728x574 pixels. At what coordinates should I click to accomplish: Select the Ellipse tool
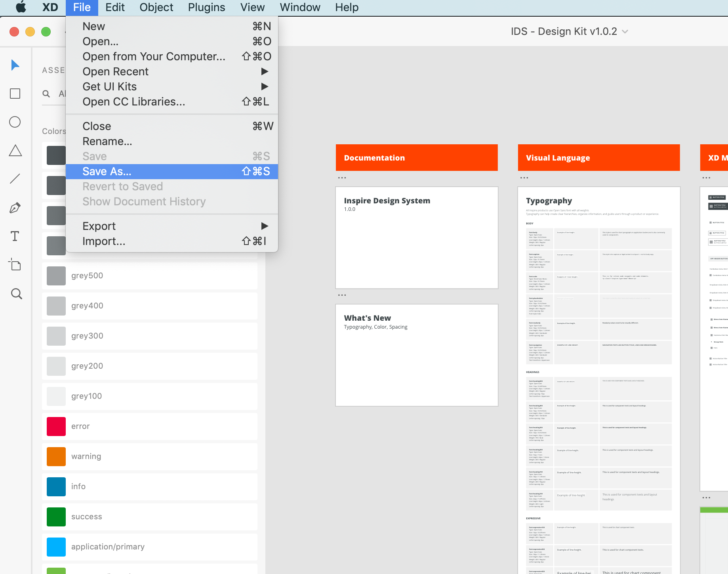pyautogui.click(x=15, y=122)
